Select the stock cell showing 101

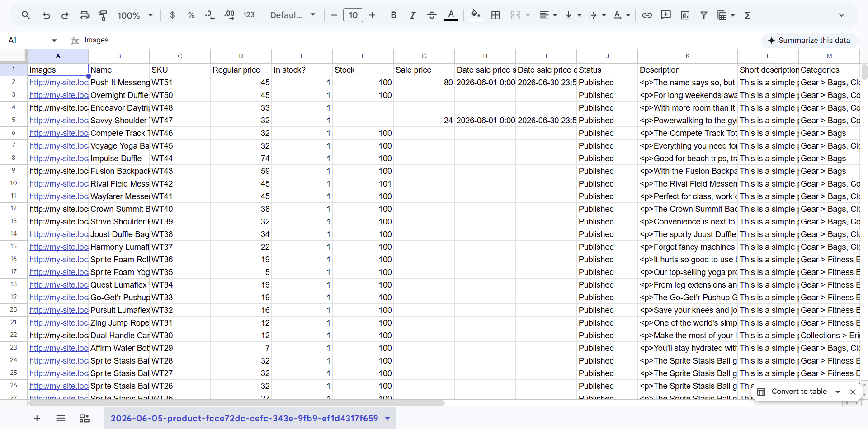(363, 184)
